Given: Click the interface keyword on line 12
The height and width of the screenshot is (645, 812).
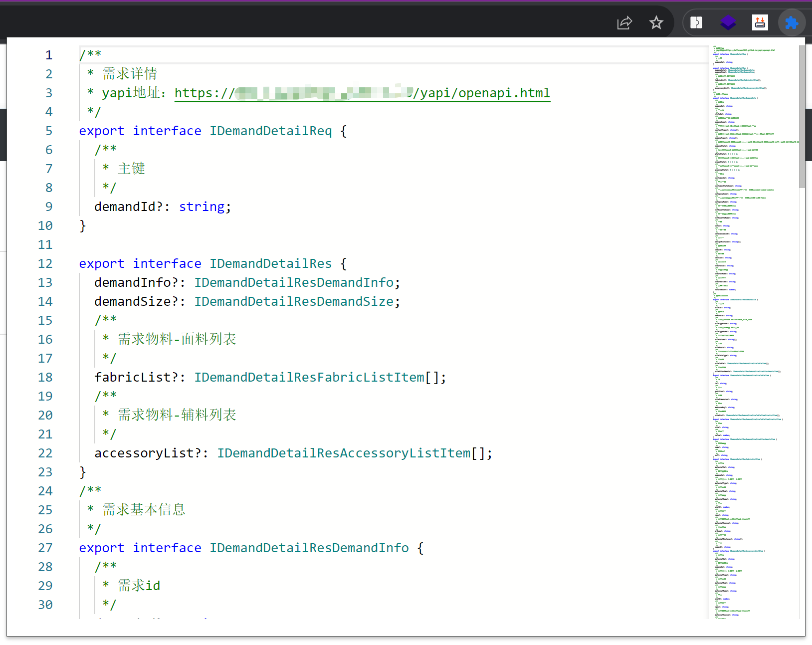Looking at the screenshot, I should (x=167, y=263).
